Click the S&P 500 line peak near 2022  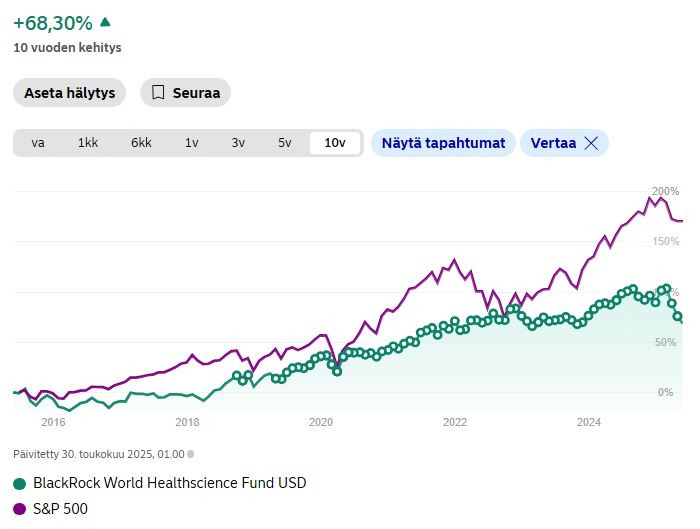coord(455,260)
